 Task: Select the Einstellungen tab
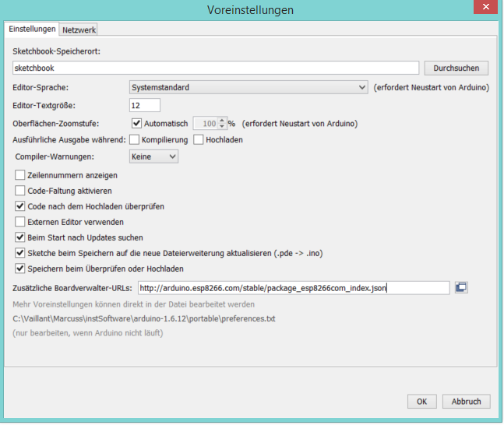pyautogui.click(x=32, y=29)
